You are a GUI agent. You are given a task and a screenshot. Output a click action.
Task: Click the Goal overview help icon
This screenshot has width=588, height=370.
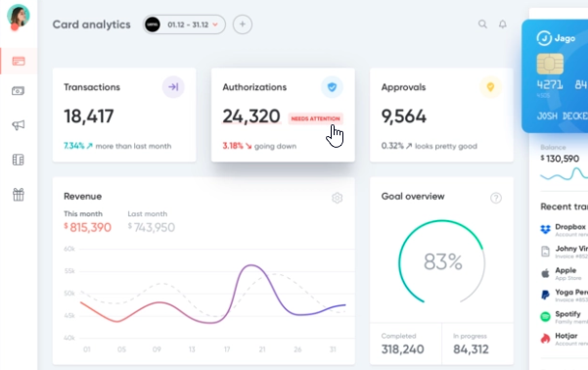click(496, 198)
